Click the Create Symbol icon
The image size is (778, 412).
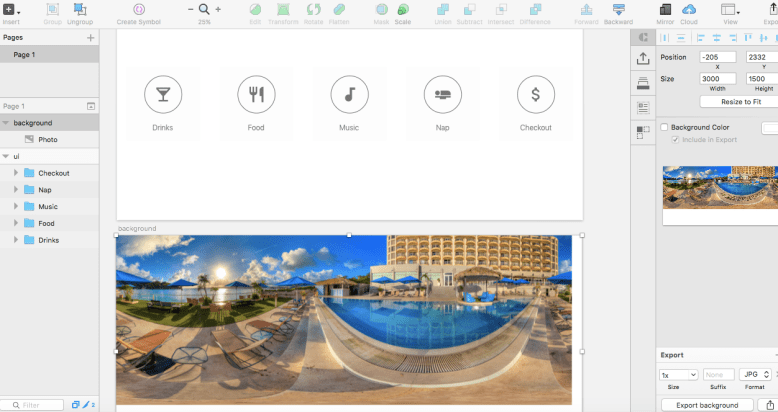pyautogui.click(x=139, y=9)
